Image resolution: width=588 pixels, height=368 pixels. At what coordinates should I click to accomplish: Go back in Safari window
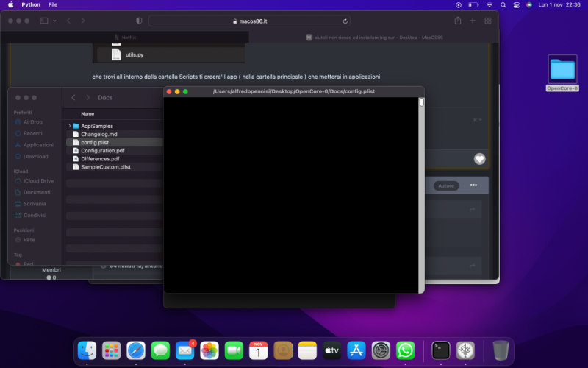[68, 21]
